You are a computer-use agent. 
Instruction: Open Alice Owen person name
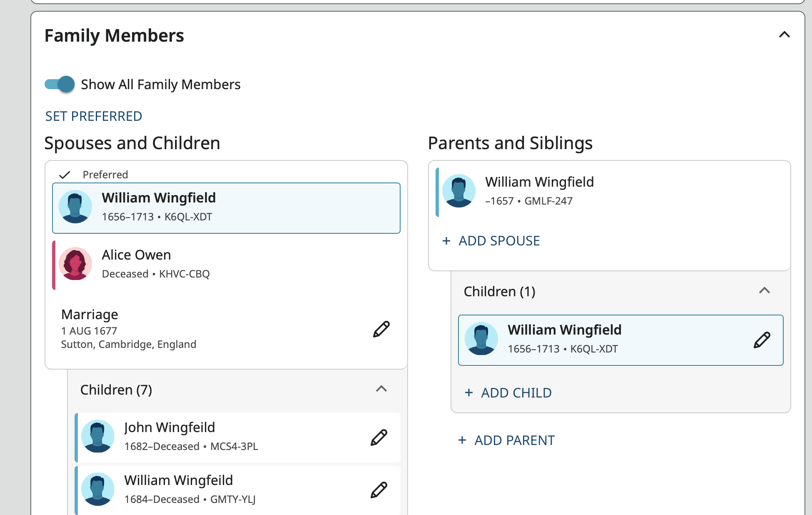tap(137, 255)
